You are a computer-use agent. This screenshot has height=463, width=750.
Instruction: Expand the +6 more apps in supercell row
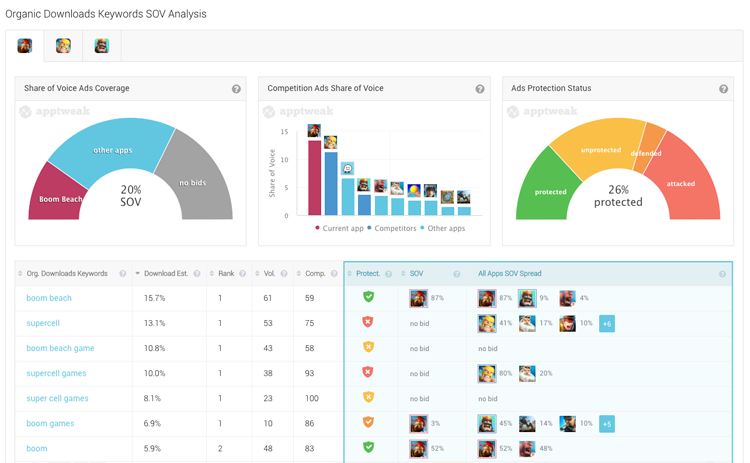tap(607, 324)
